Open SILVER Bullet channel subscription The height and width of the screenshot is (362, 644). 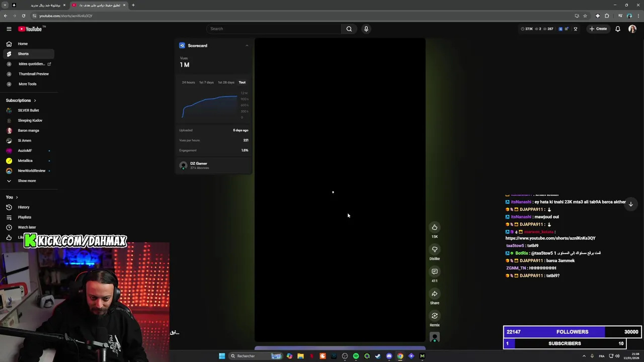coord(28,110)
